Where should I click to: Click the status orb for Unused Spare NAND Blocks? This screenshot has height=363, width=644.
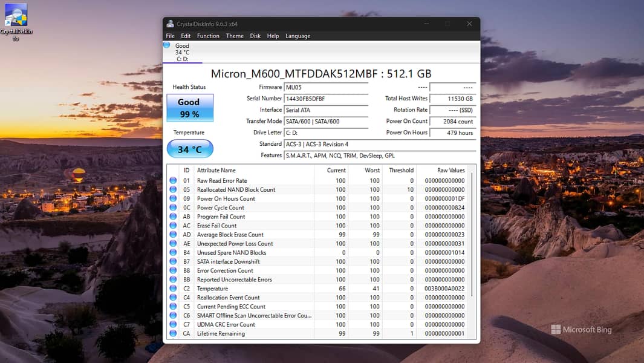[x=173, y=253]
